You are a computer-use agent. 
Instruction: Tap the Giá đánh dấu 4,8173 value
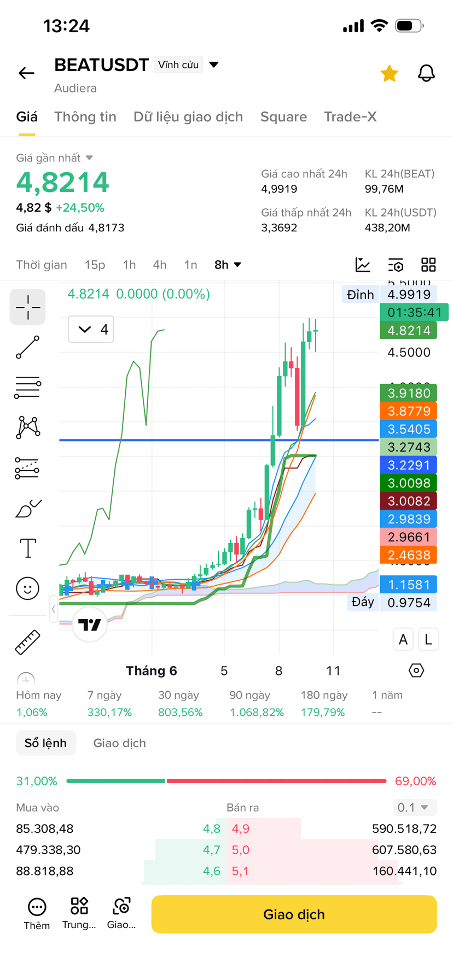[x=70, y=228]
